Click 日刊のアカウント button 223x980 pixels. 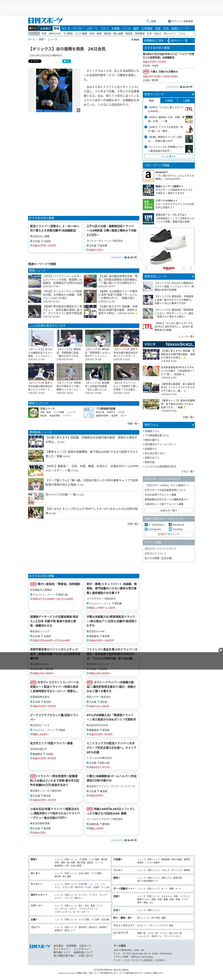pyautogui.click(x=169, y=534)
